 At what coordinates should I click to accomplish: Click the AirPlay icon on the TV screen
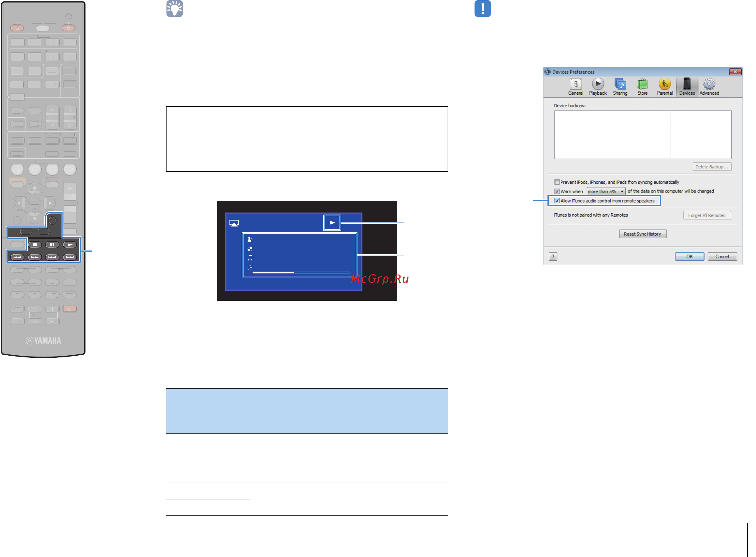234,223
